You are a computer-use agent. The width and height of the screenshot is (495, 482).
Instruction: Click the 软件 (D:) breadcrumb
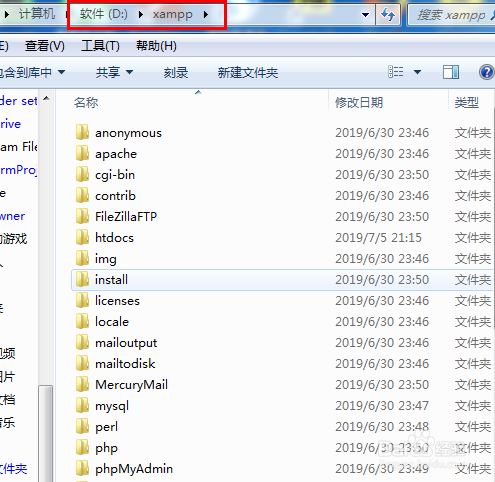(x=104, y=14)
